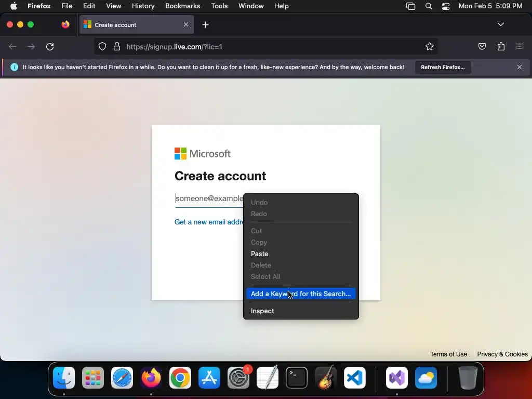Open System Settings from the Dock
The height and width of the screenshot is (399, 532).
pyautogui.click(x=238, y=378)
